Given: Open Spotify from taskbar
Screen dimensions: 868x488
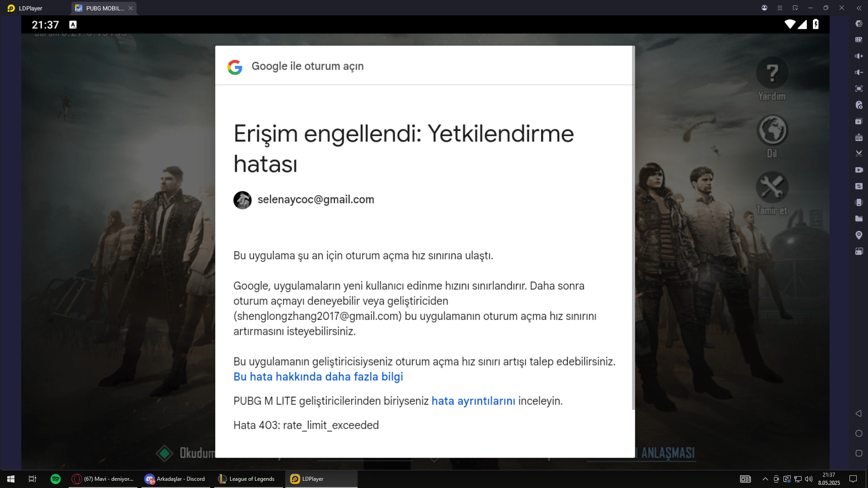Looking at the screenshot, I should (x=56, y=479).
